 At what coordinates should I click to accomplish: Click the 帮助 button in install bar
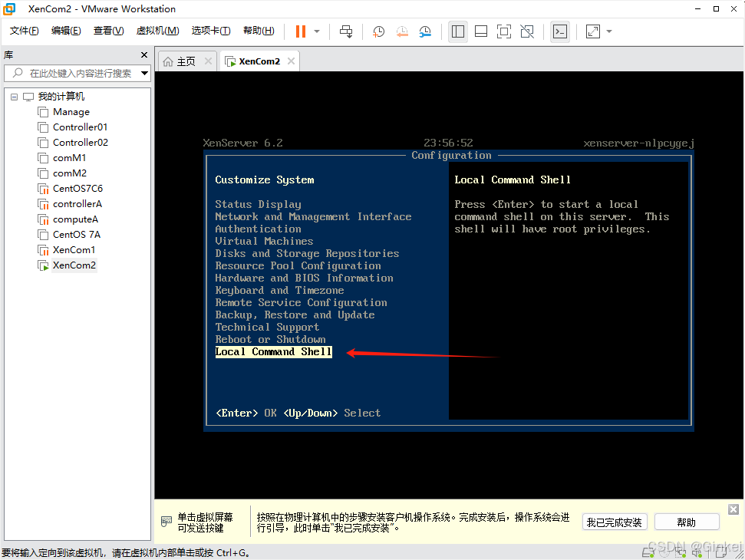pyautogui.click(x=687, y=522)
